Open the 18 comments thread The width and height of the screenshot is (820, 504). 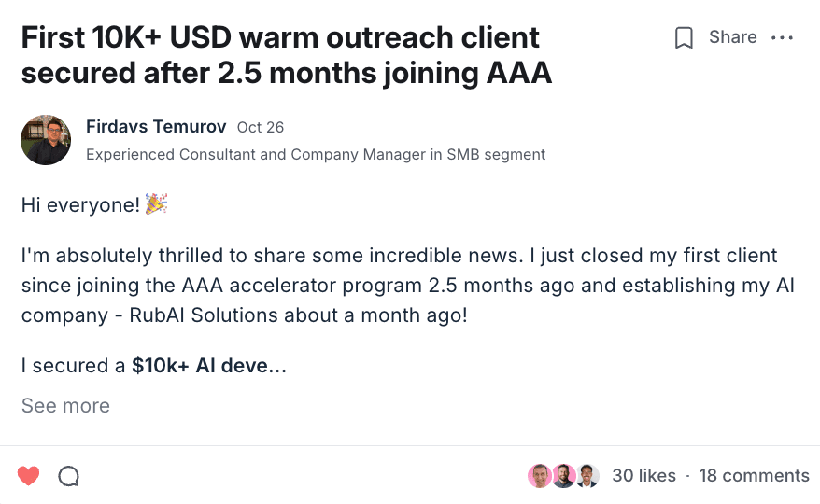click(754, 476)
